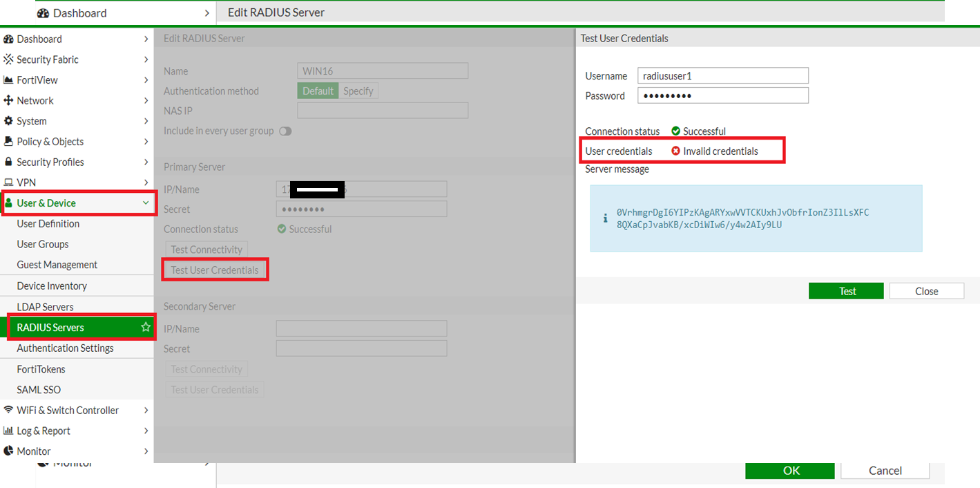The image size is (980, 488).
Task: Click the Security Profiles lock icon
Action: [8, 162]
